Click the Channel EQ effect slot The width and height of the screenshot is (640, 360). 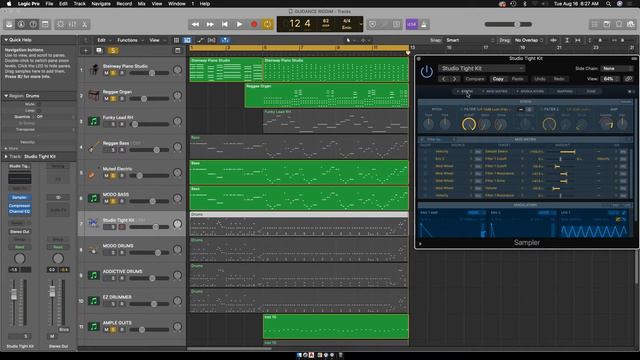pyautogui.click(x=19, y=211)
